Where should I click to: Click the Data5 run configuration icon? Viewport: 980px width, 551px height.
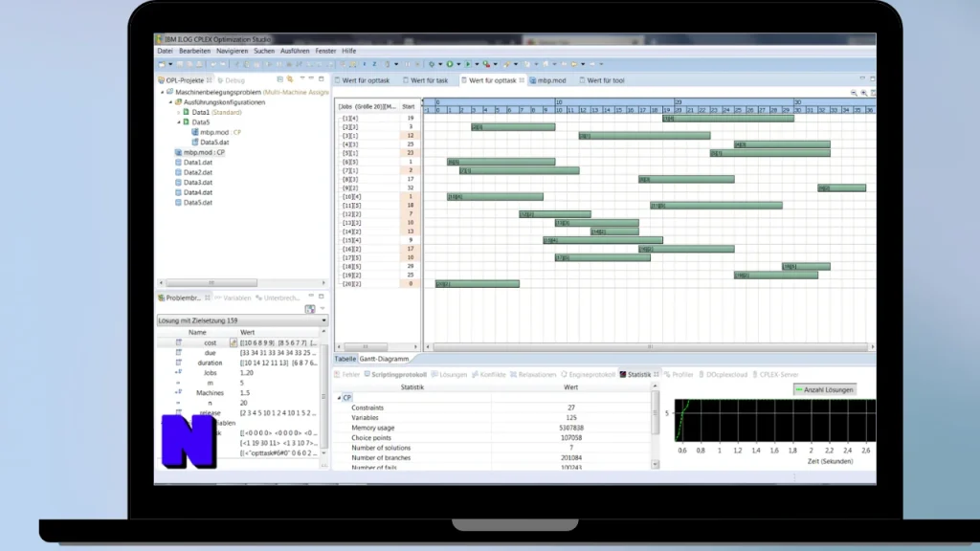coord(187,122)
